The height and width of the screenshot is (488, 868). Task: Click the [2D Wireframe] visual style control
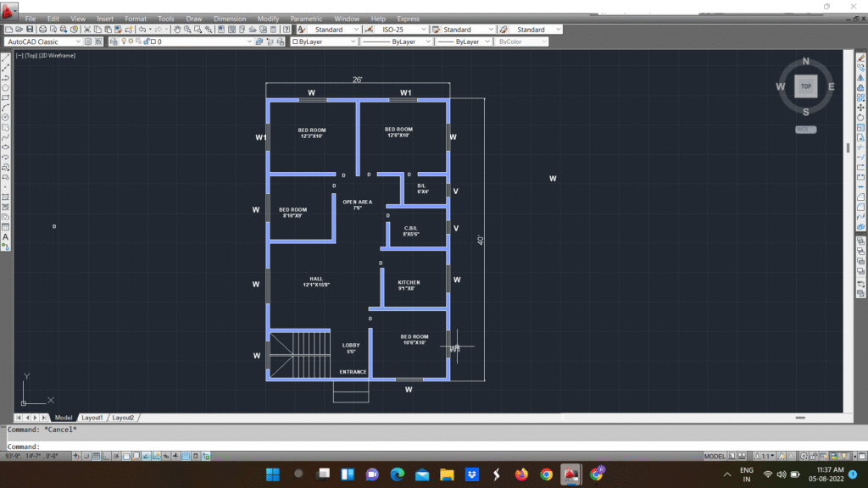pos(57,55)
